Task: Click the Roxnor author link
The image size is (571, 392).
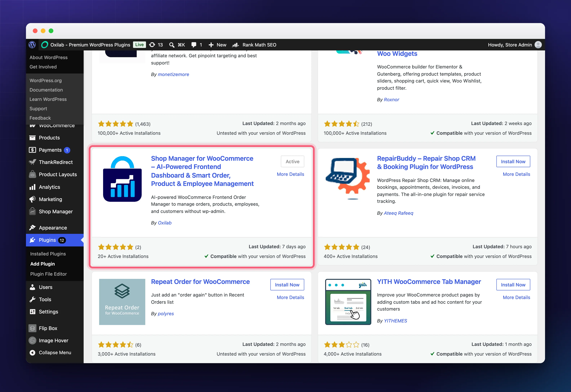Action: point(391,99)
